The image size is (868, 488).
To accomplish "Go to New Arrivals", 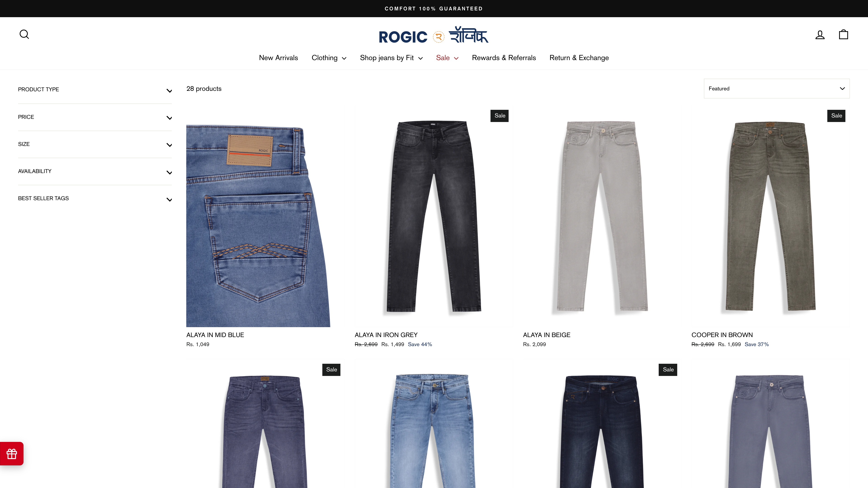I will click(278, 58).
